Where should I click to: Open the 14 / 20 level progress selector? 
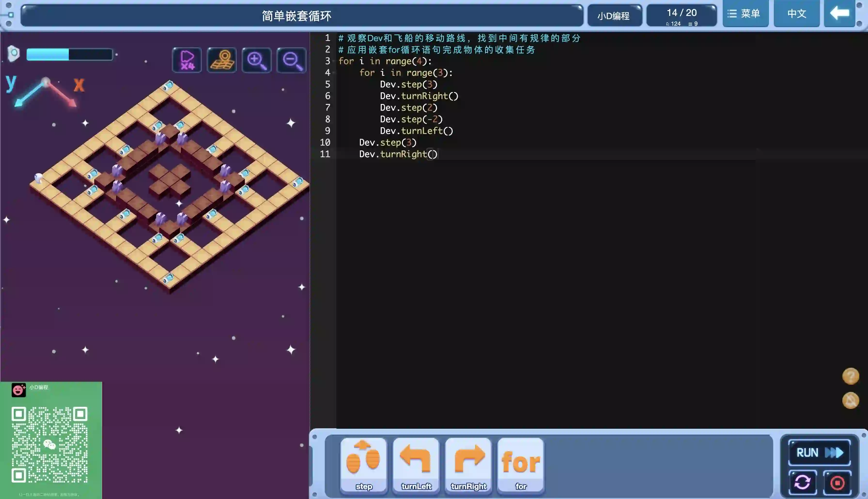pos(681,16)
